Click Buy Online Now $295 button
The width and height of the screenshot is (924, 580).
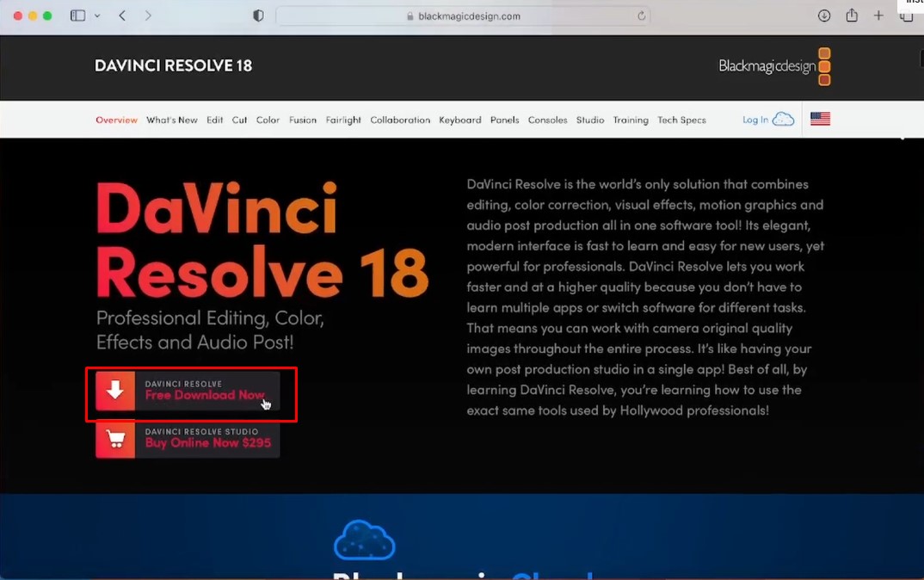[188, 439]
